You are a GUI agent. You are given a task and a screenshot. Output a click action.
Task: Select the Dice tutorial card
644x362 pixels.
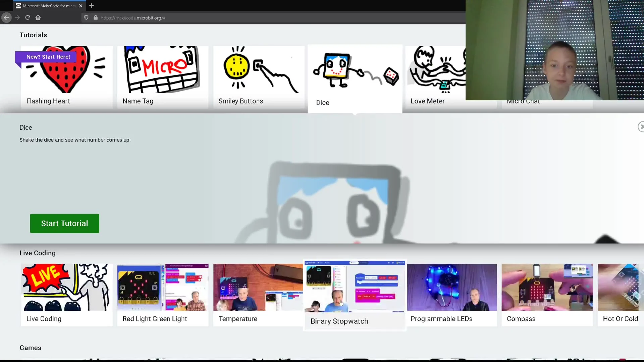[355, 79]
